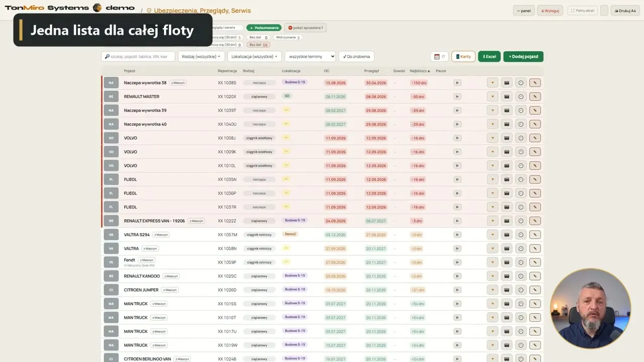This screenshot has width=644, height=362.
Task: Sort by the OC column header
Action: pos(327,71)
